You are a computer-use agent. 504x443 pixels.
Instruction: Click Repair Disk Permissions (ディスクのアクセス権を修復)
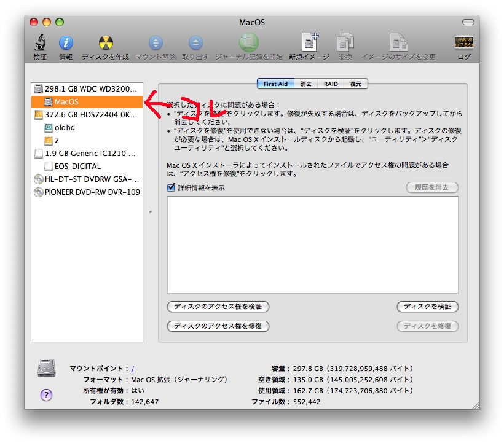(218, 326)
